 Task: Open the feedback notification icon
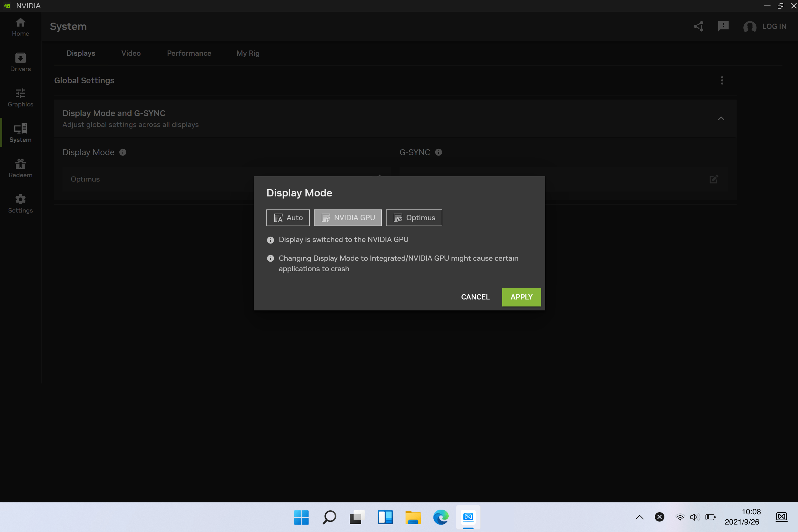pos(723,27)
